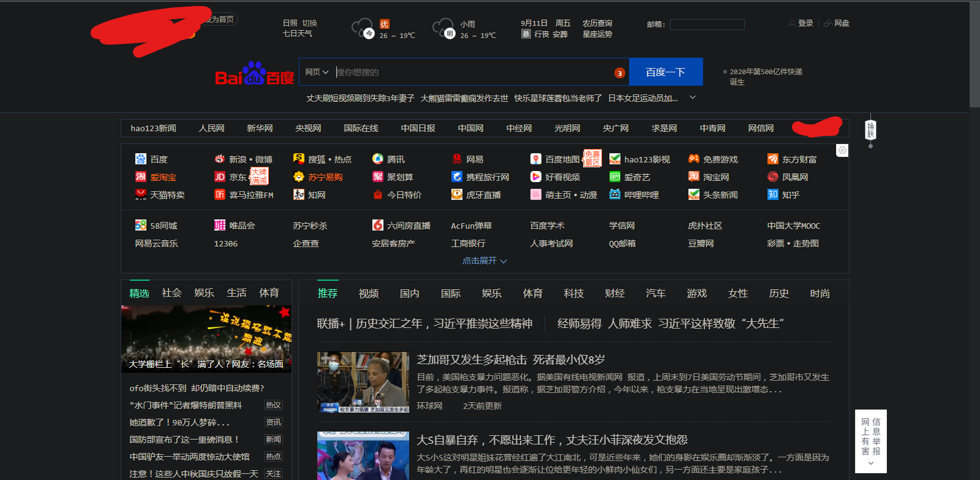The width and height of the screenshot is (980, 480).
Task: Click the 东方财富 icon
Action: coord(773,159)
